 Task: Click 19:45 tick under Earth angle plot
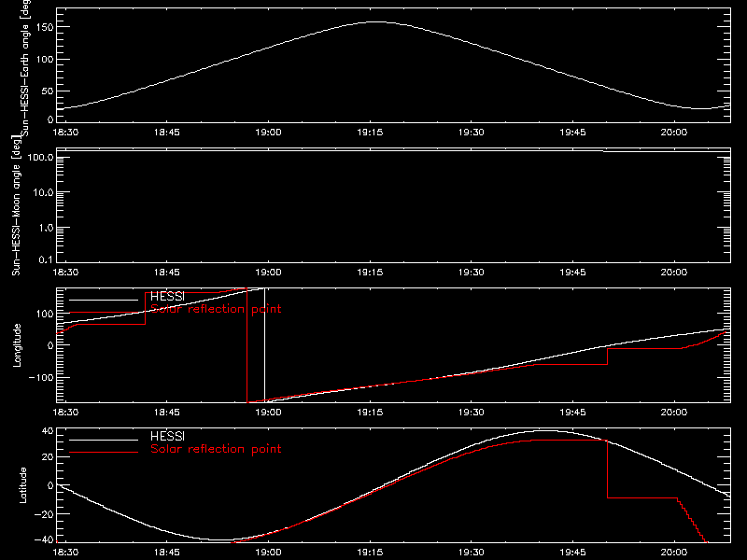click(572, 132)
